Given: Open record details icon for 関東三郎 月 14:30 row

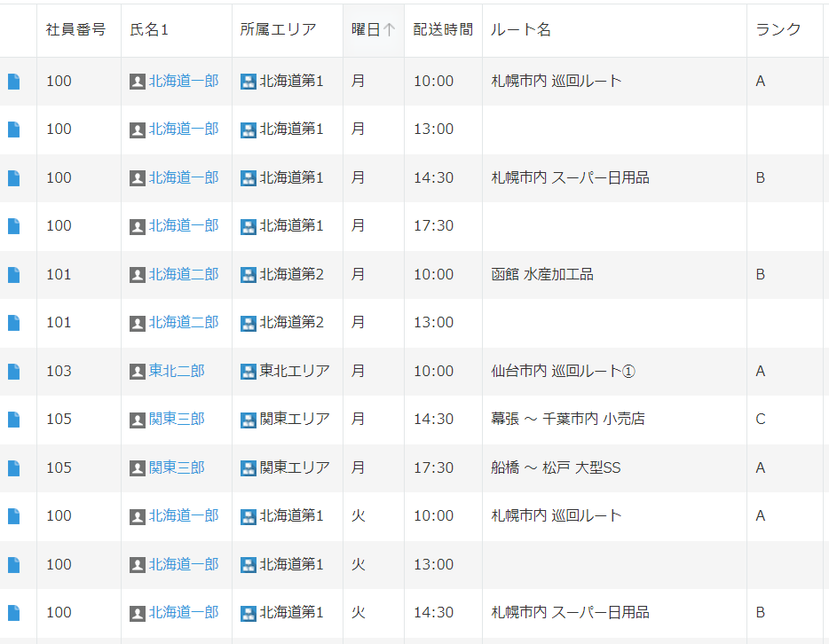Looking at the screenshot, I should [x=13, y=420].
